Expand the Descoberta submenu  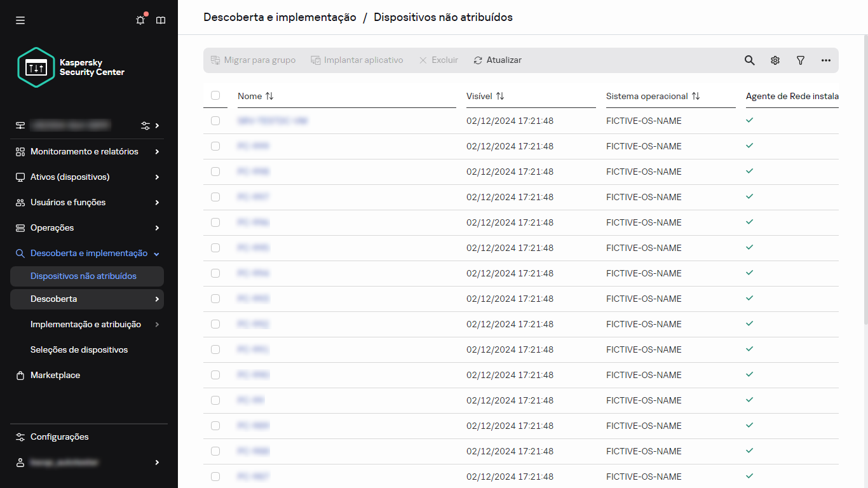tap(54, 299)
